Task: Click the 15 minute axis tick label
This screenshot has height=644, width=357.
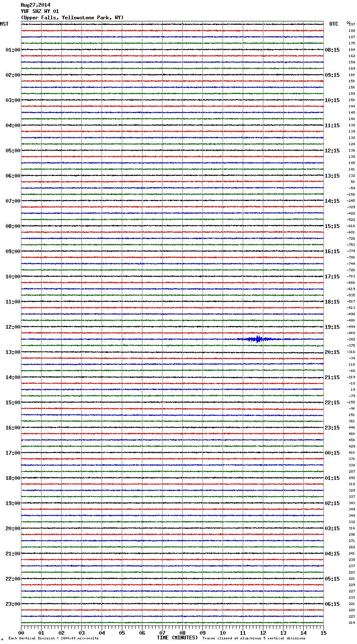Action: coord(323,633)
